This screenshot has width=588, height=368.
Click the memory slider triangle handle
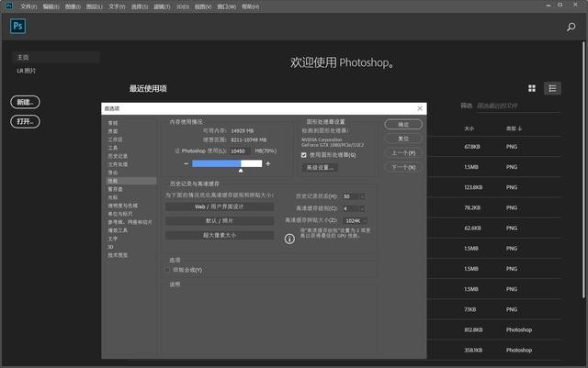[x=241, y=171]
